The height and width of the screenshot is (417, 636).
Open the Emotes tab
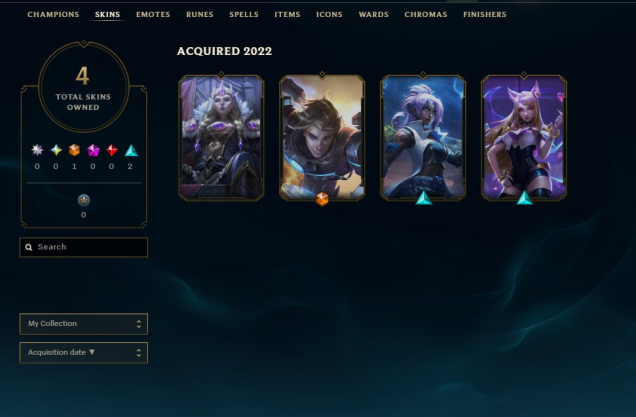coord(153,15)
